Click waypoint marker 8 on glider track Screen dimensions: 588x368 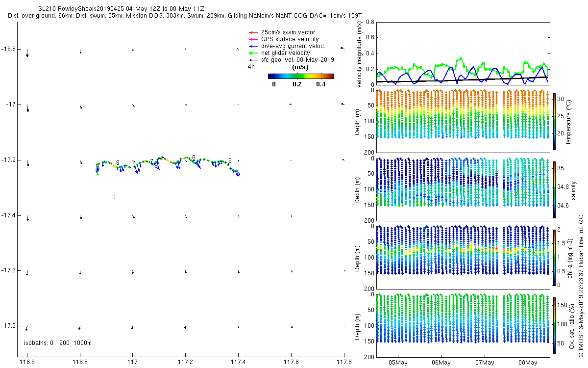118,162
